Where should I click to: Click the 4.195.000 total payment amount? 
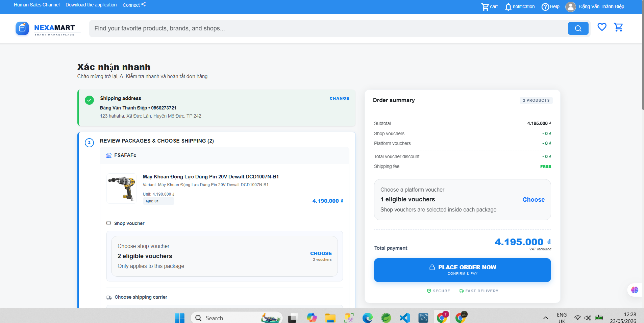click(522, 242)
